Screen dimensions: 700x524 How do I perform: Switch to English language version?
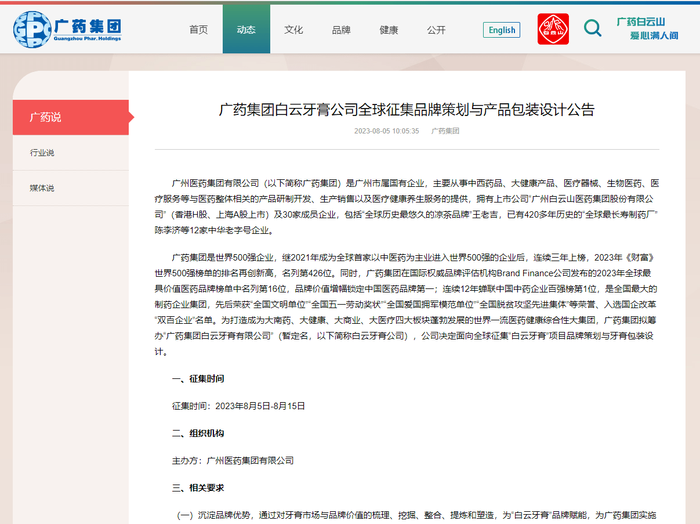coord(501,30)
